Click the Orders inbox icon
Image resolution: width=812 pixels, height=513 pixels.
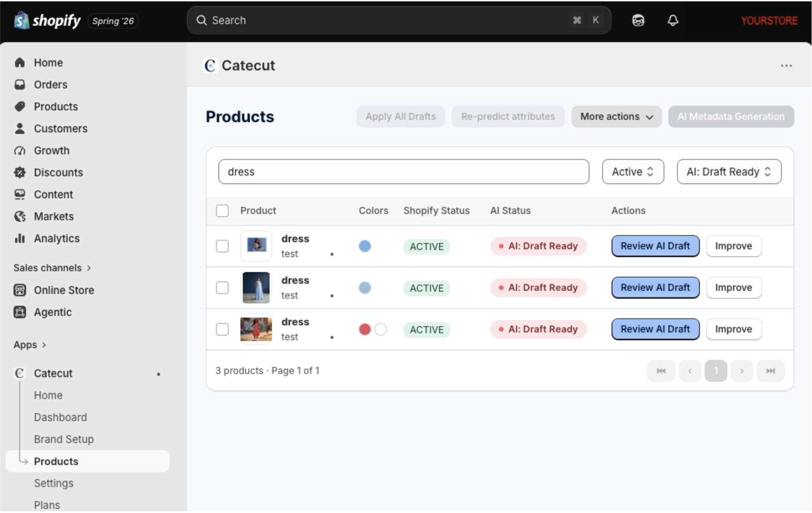click(x=20, y=84)
